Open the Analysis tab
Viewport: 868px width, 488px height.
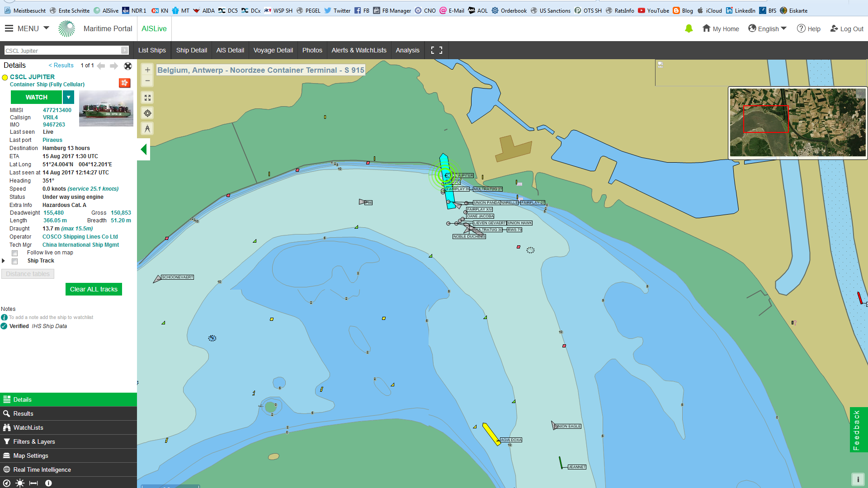tap(408, 50)
